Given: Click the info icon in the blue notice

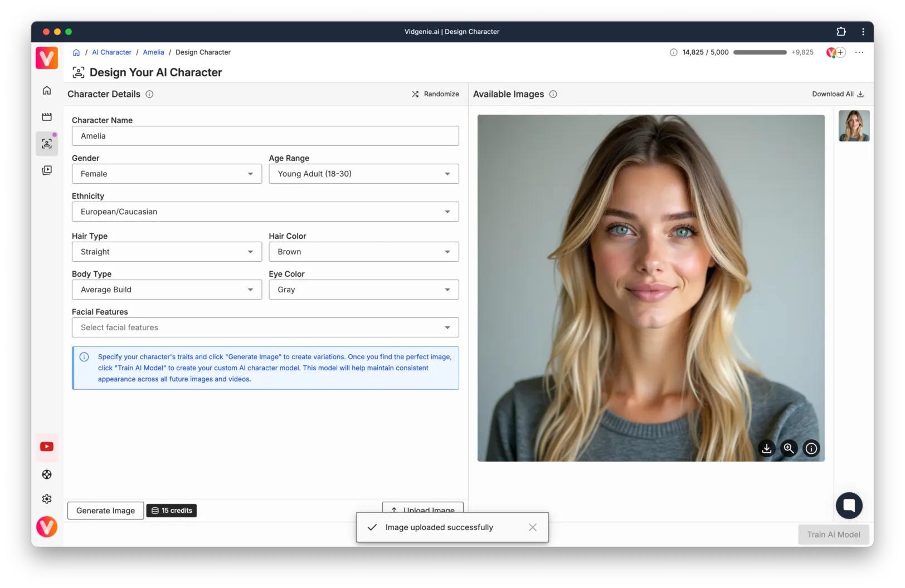Looking at the screenshot, I should point(84,357).
